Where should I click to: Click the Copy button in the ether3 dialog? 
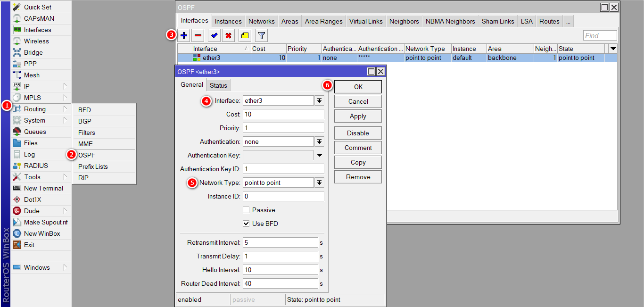click(357, 162)
